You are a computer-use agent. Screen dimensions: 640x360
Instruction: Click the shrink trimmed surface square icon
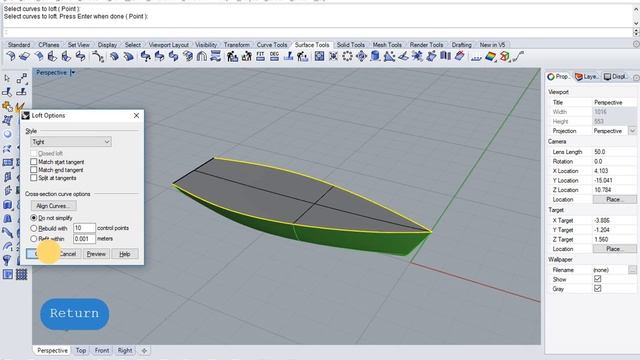pyautogui.click(x=319, y=56)
